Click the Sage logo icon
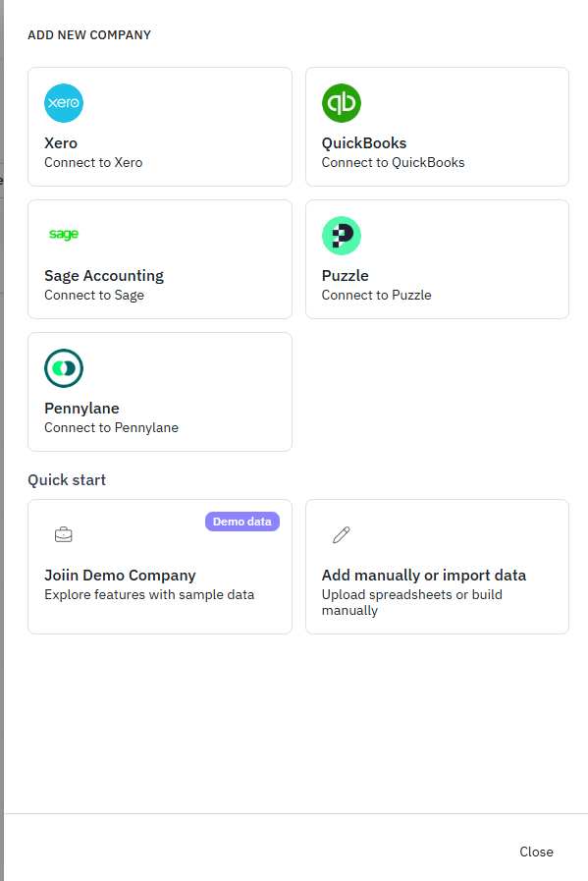This screenshot has width=588, height=881. click(64, 234)
